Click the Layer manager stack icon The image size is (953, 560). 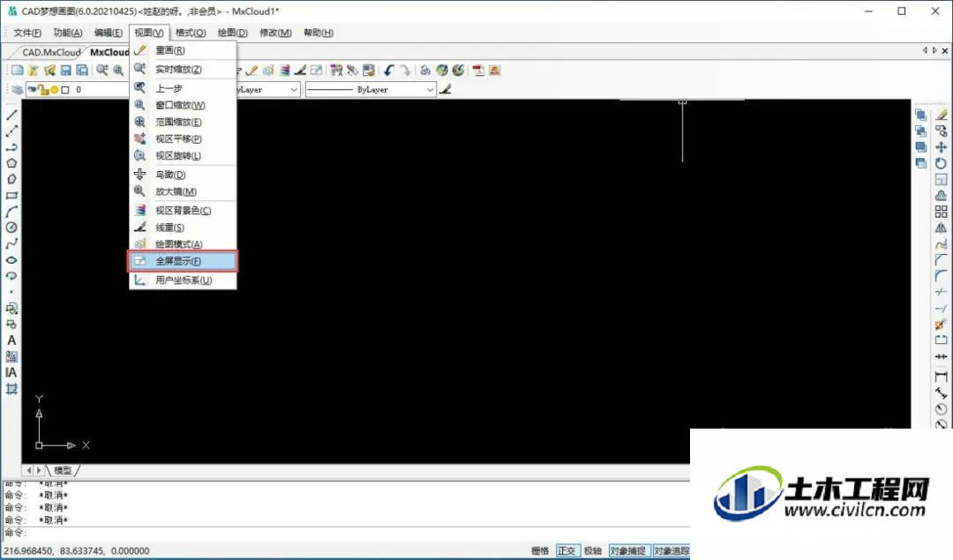tap(17, 89)
